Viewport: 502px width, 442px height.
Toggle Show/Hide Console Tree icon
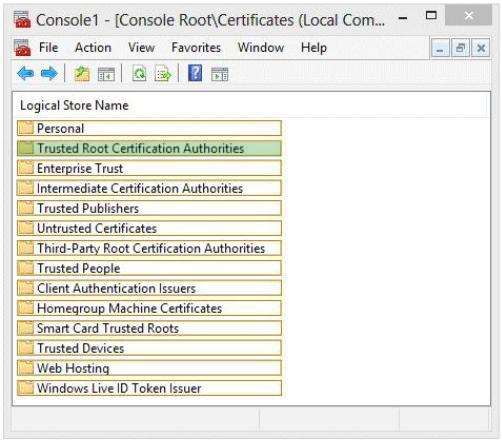(x=106, y=74)
